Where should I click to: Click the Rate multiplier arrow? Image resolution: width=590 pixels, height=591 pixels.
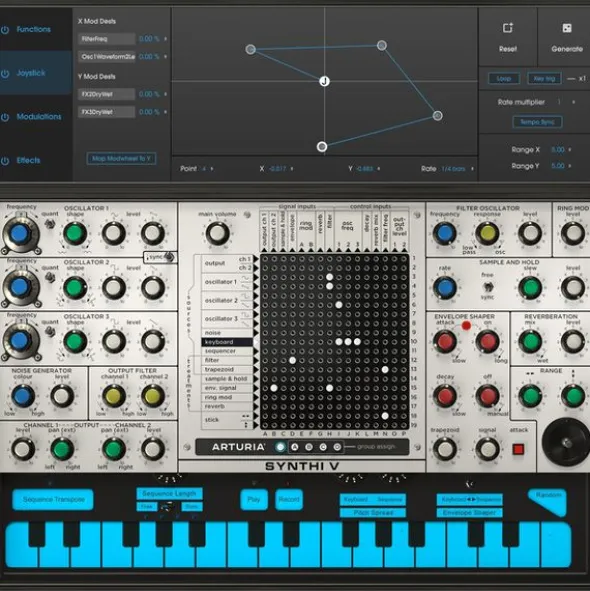pos(573,102)
